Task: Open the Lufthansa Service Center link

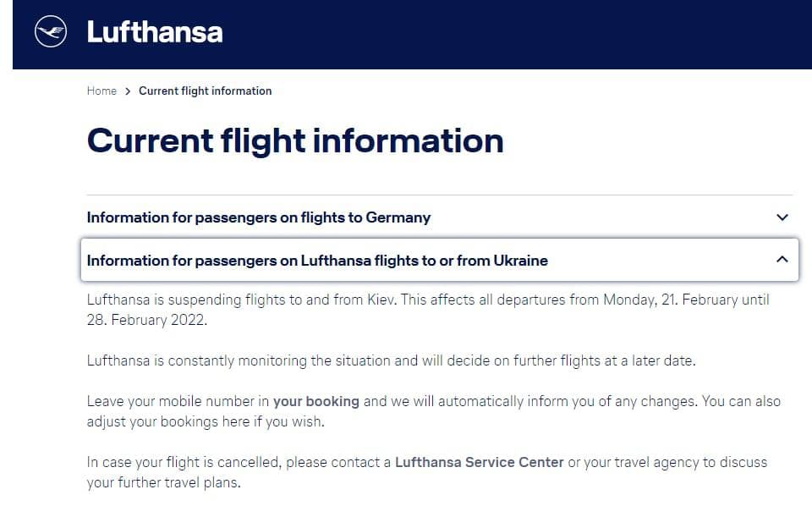Action: pyautogui.click(x=479, y=462)
